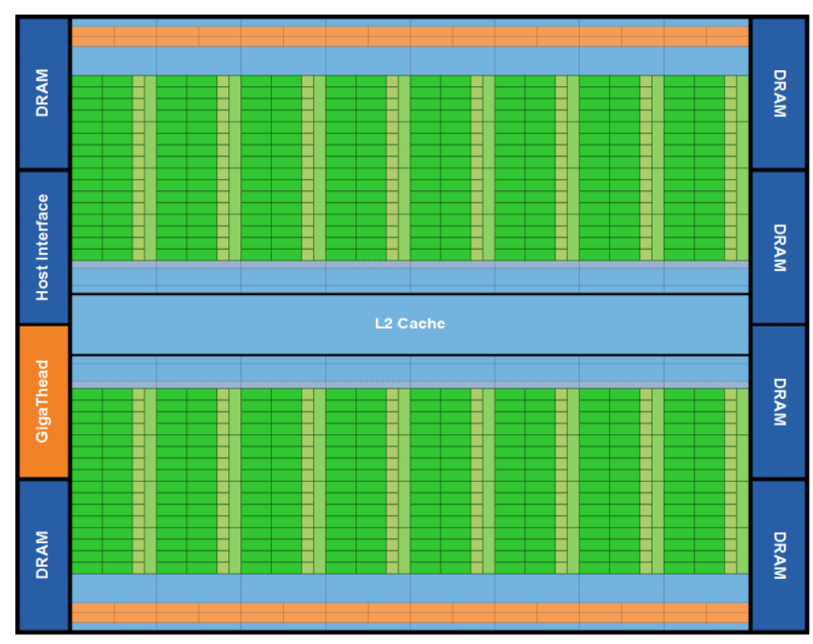
Task: Click the Host Interface block
Action: 44,247
